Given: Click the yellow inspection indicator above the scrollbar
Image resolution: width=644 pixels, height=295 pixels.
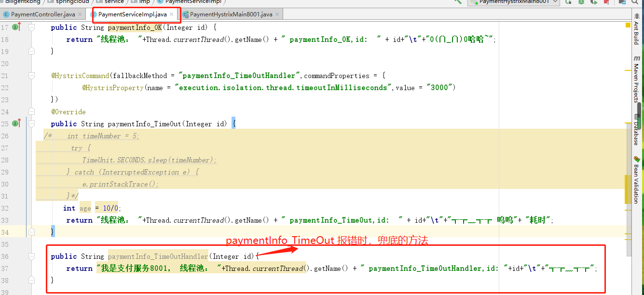Looking at the screenshot, I should pyautogui.click(x=628, y=25).
